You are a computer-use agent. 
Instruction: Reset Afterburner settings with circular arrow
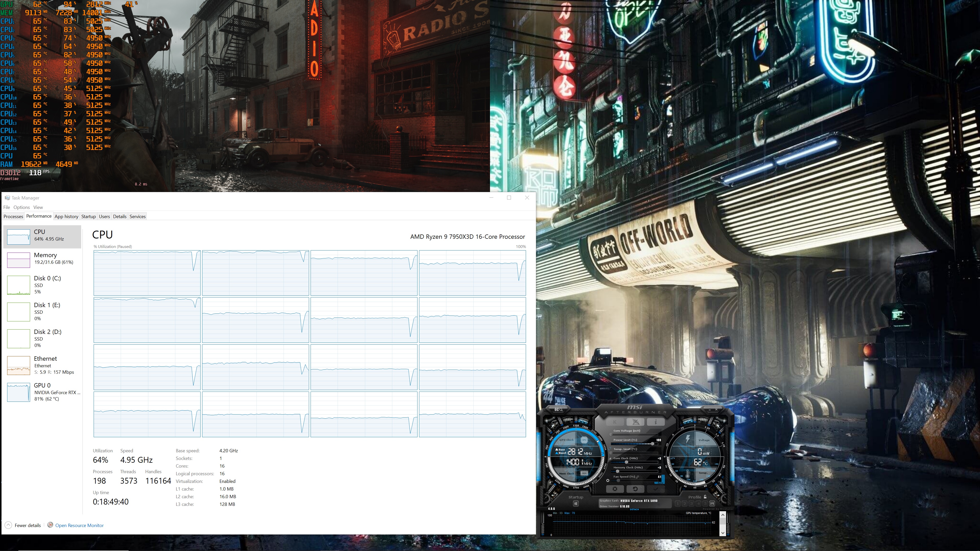(635, 489)
